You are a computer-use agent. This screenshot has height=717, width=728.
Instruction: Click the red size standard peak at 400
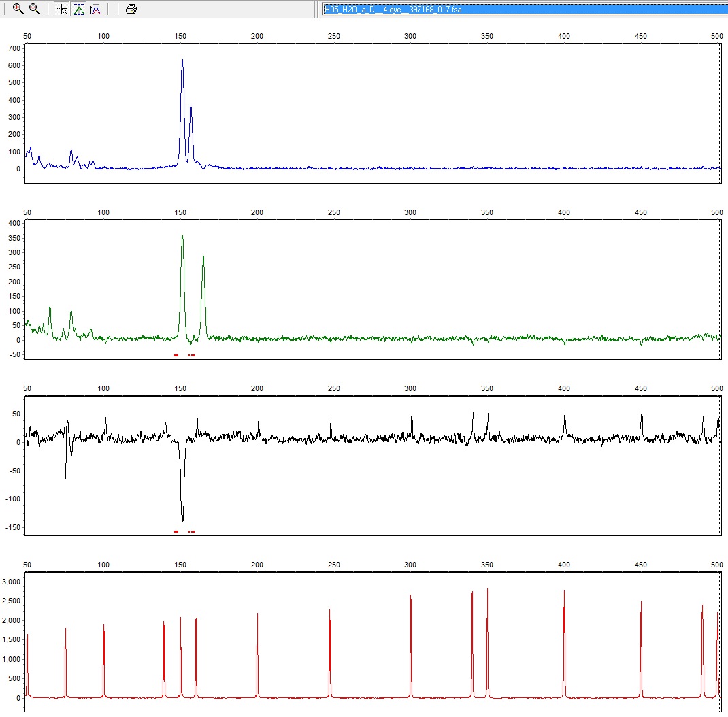tap(564, 593)
